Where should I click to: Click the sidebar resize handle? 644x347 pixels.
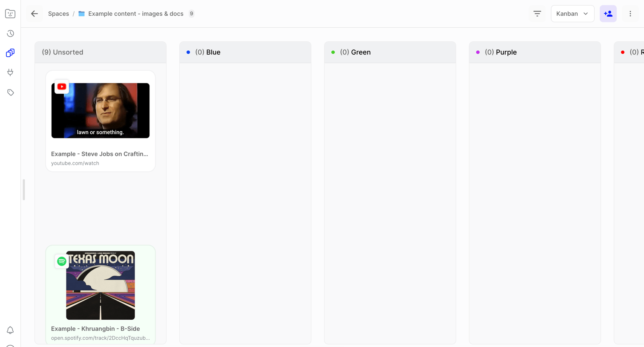click(24, 190)
